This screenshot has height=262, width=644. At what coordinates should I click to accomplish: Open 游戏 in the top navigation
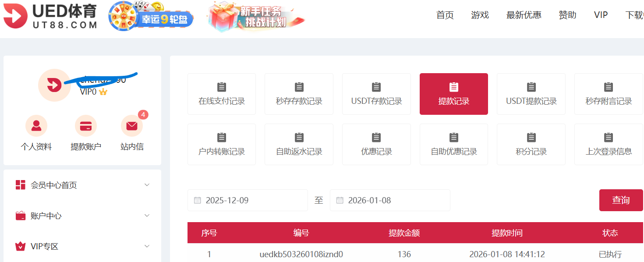tap(480, 15)
